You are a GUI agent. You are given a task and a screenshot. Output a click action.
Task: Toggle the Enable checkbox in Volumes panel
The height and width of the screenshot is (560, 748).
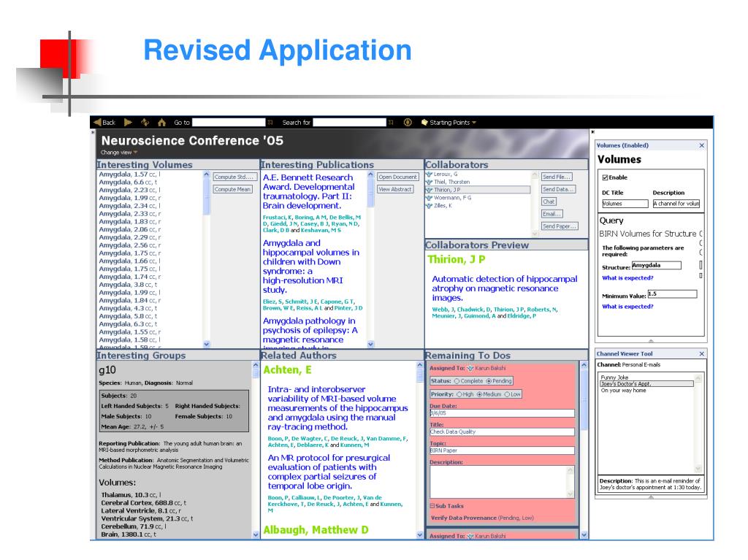pyautogui.click(x=605, y=177)
